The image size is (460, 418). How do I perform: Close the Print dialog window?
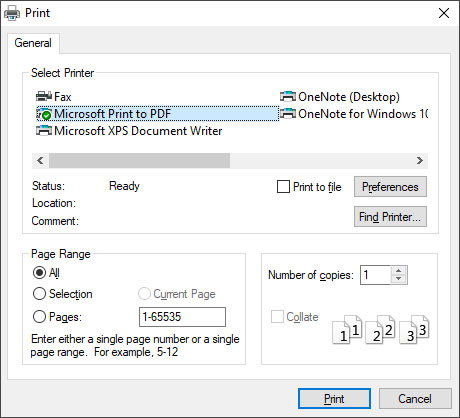pos(444,13)
